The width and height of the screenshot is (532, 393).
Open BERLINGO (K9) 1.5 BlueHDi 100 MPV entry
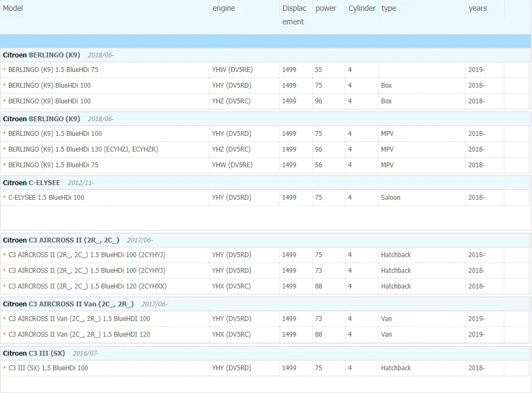55,134
